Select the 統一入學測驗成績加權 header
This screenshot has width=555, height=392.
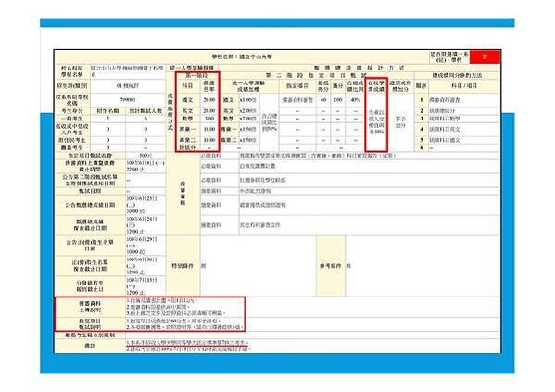248,86
